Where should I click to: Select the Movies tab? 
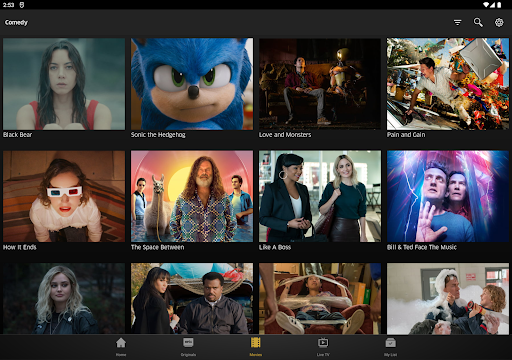pos(256,347)
